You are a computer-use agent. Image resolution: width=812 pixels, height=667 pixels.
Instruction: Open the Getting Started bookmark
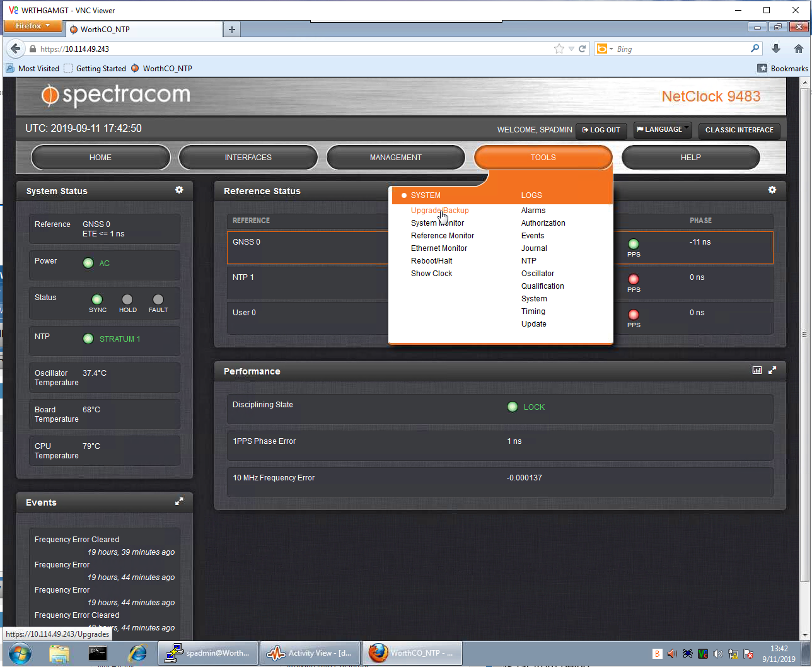(95, 68)
